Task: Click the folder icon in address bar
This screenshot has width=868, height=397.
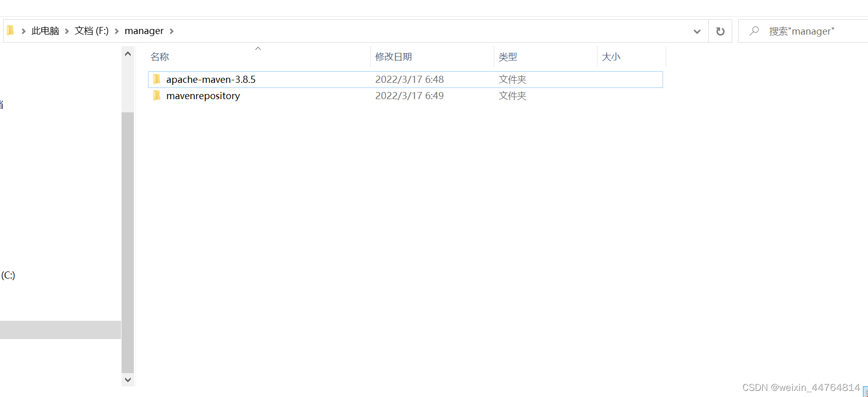Action: point(10,30)
